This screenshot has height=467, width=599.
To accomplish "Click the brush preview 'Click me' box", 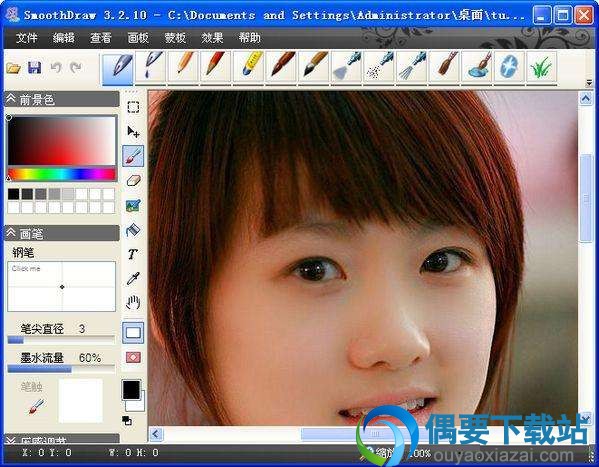I will (62, 287).
